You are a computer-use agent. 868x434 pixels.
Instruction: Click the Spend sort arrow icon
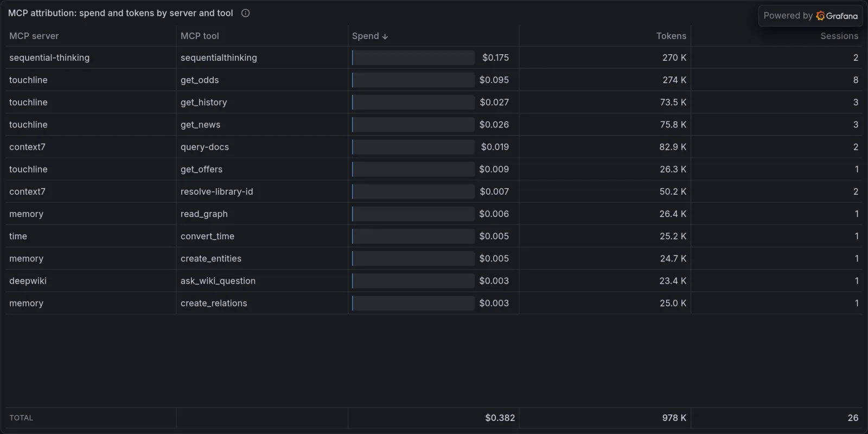385,36
